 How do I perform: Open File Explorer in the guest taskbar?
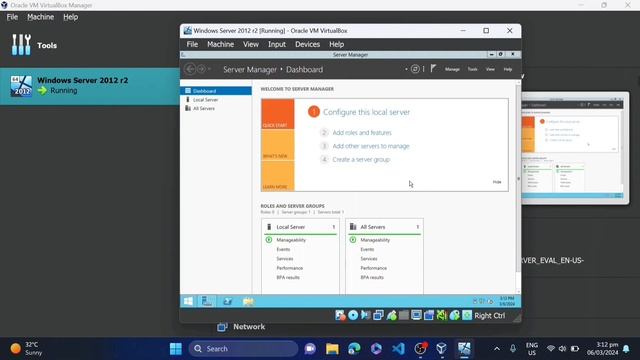[x=248, y=302]
